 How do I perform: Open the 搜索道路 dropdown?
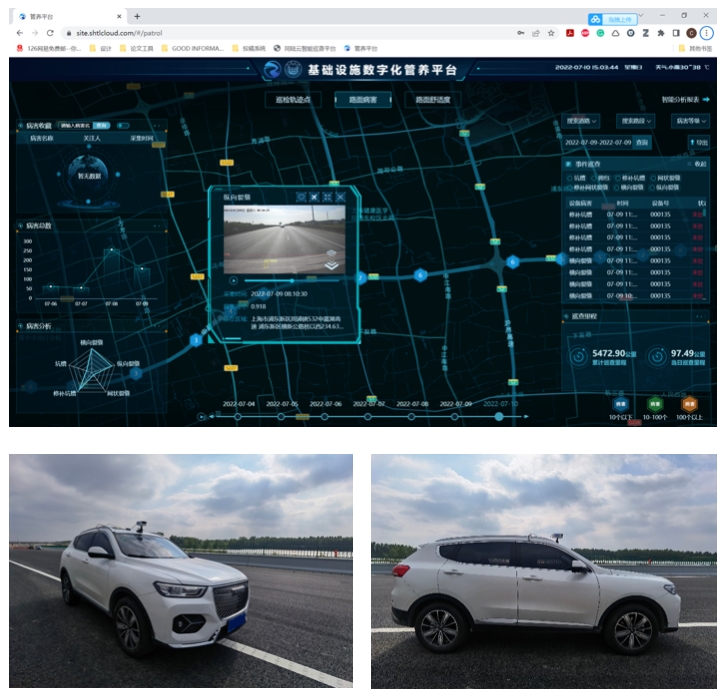coord(581,121)
